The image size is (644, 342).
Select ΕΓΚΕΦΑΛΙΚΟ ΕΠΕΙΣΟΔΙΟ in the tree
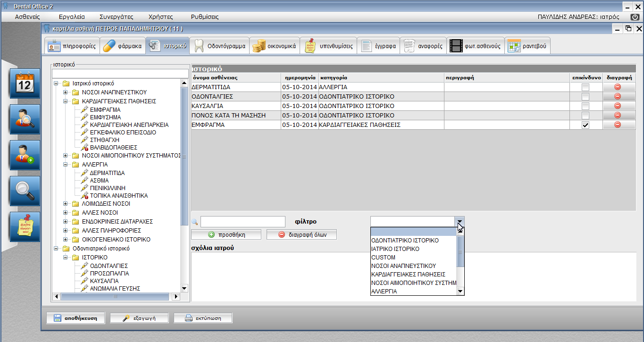118,133
